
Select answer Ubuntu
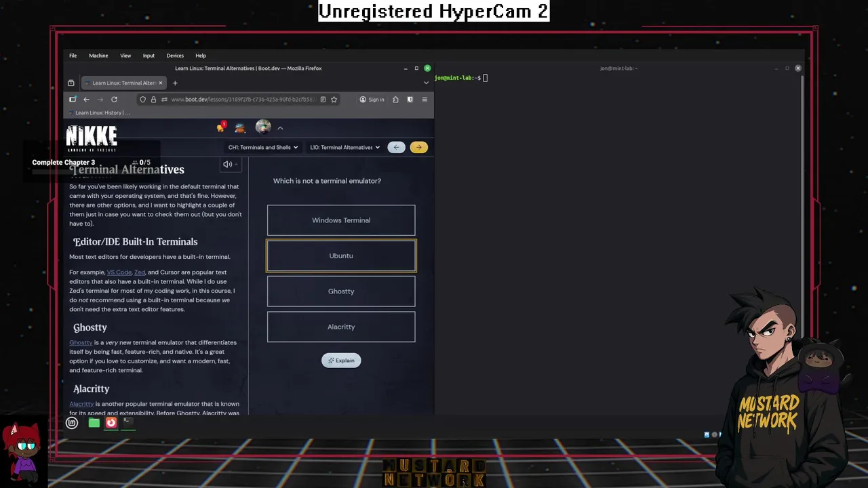pos(341,256)
